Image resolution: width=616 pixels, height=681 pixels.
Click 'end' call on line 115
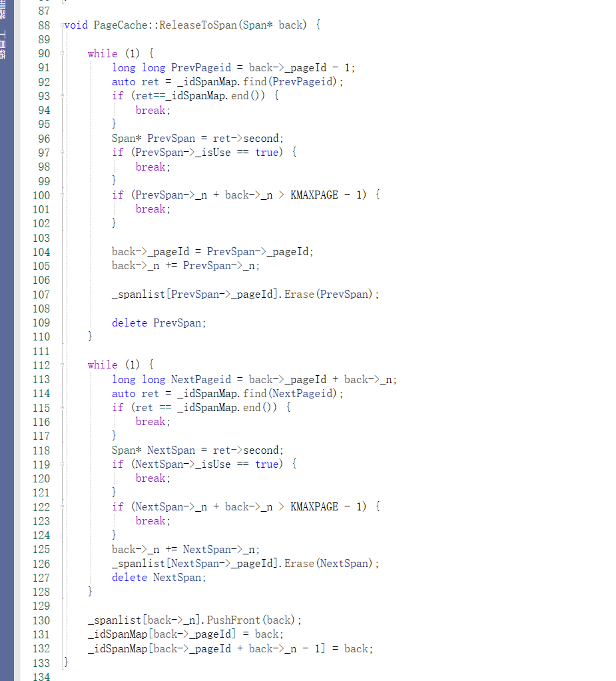[x=252, y=407]
